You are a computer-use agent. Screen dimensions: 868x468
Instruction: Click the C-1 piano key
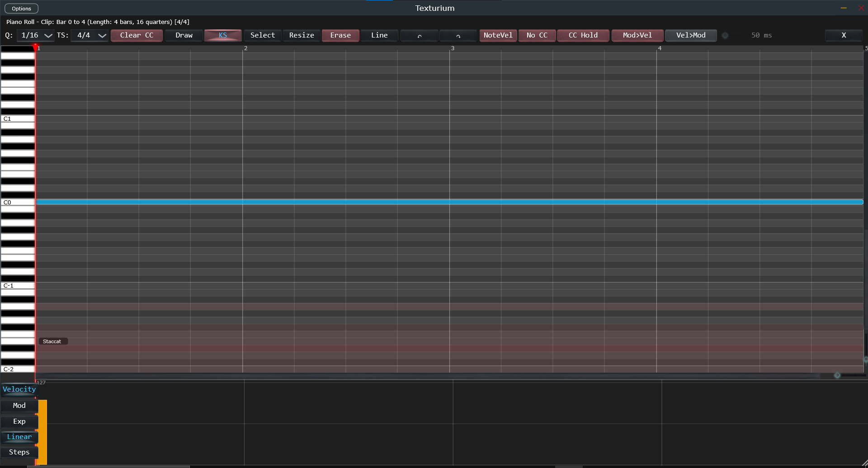point(18,286)
